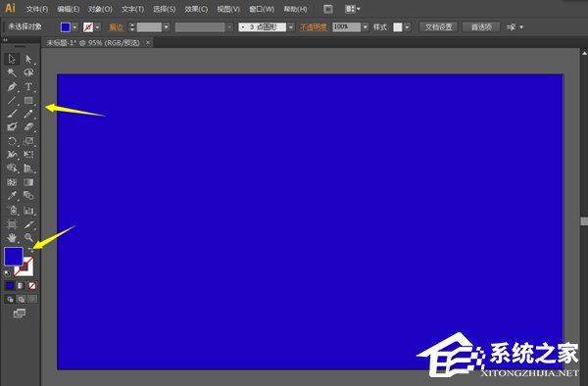Select the Zoom tool
Image resolution: width=588 pixels, height=386 pixels.
pos(28,238)
